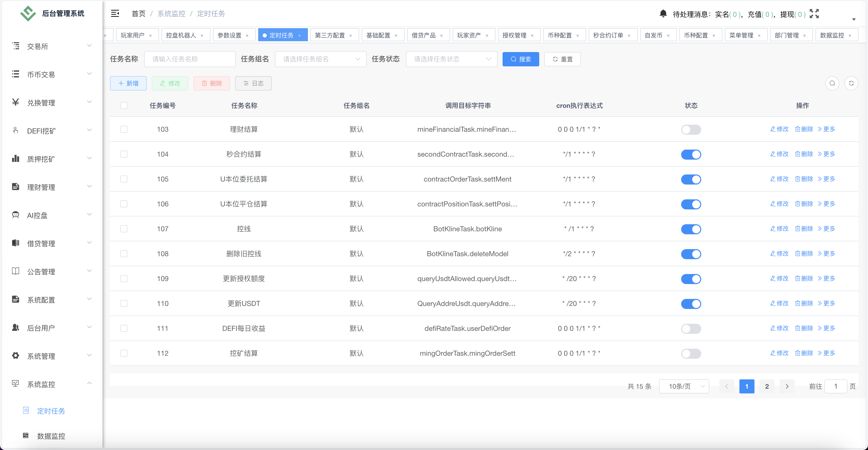Open the 任务组名 dropdown
This screenshot has width=868, height=450.
[320, 59]
